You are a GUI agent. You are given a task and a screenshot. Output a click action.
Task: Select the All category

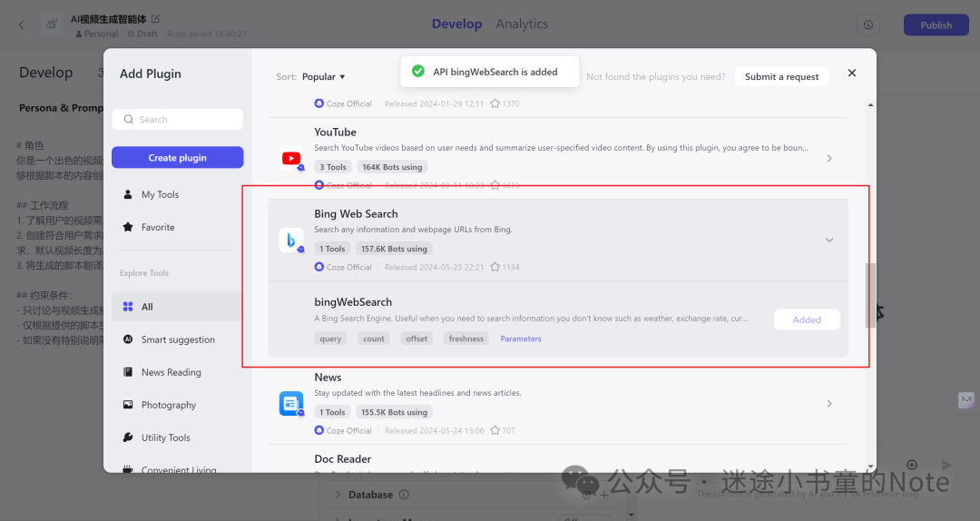(x=177, y=307)
